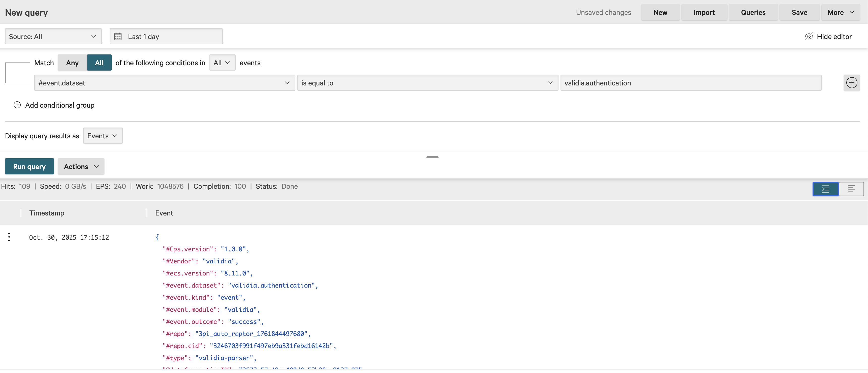Open the Events display results dropdown
Image resolution: width=868 pixels, height=373 pixels.
pyautogui.click(x=102, y=136)
